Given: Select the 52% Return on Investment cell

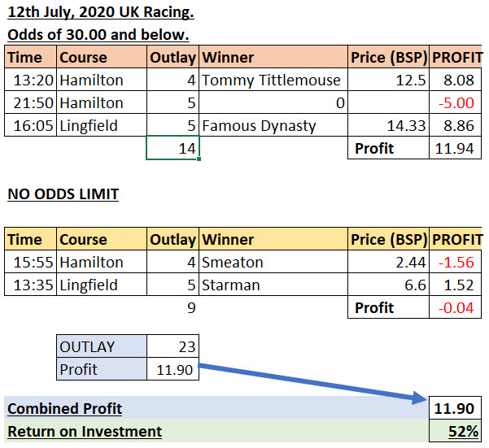Looking at the screenshot, I should pos(456,432).
